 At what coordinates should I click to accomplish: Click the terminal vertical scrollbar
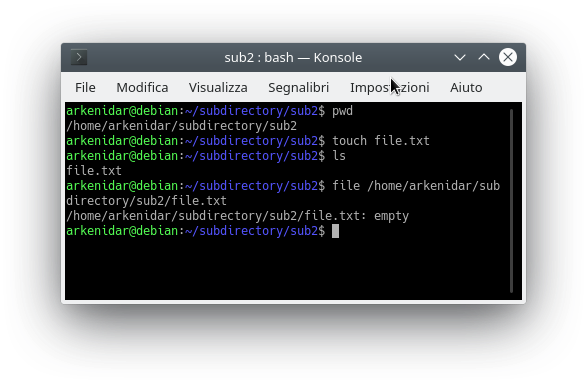pyautogui.click(x=511, y=201)
